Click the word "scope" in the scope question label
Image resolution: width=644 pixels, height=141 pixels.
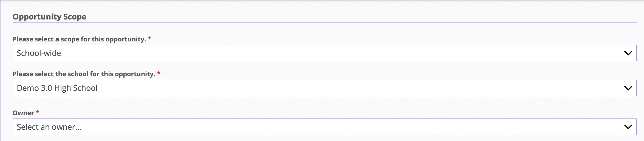70,39
